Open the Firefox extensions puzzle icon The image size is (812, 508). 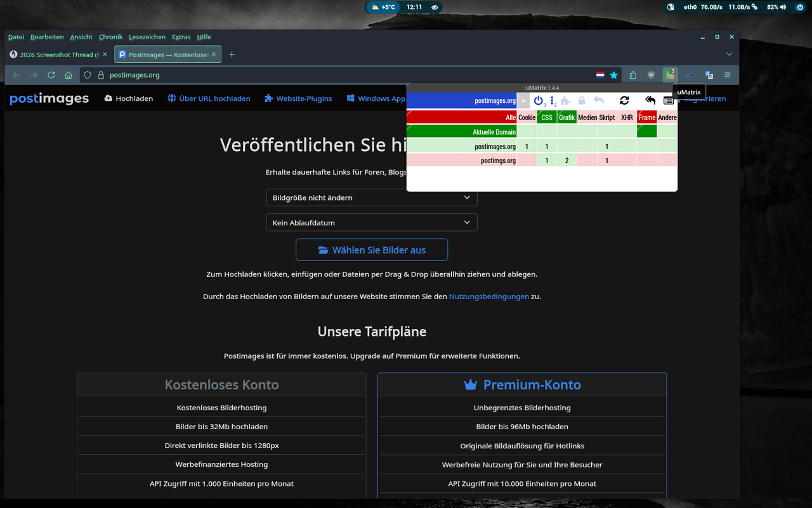point(632,75)
